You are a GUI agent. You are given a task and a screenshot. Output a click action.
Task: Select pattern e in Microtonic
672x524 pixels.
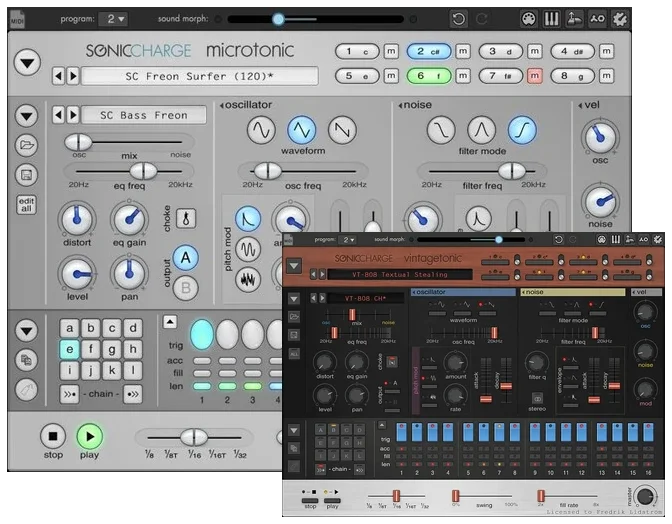click(x=69, y=349)
